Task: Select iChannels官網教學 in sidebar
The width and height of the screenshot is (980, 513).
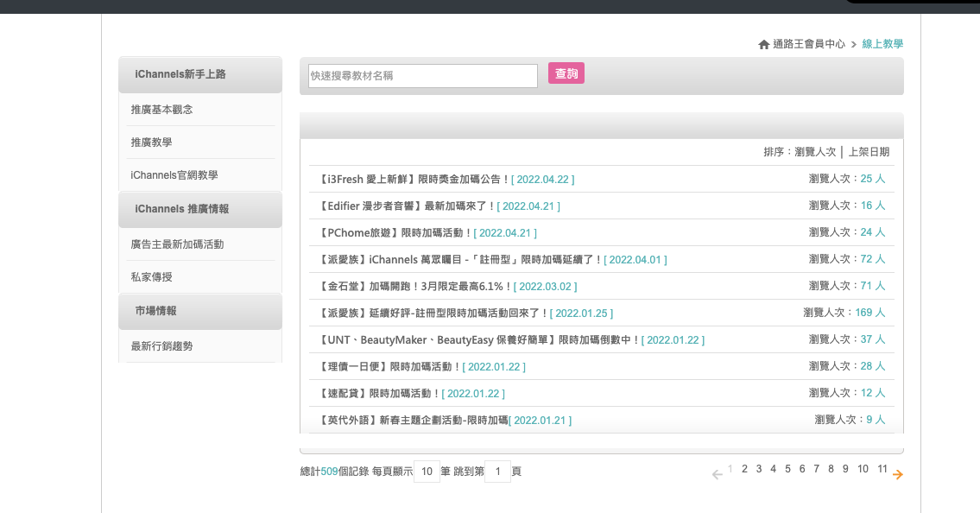Action: pyautogui.click(x=174, y=175)
